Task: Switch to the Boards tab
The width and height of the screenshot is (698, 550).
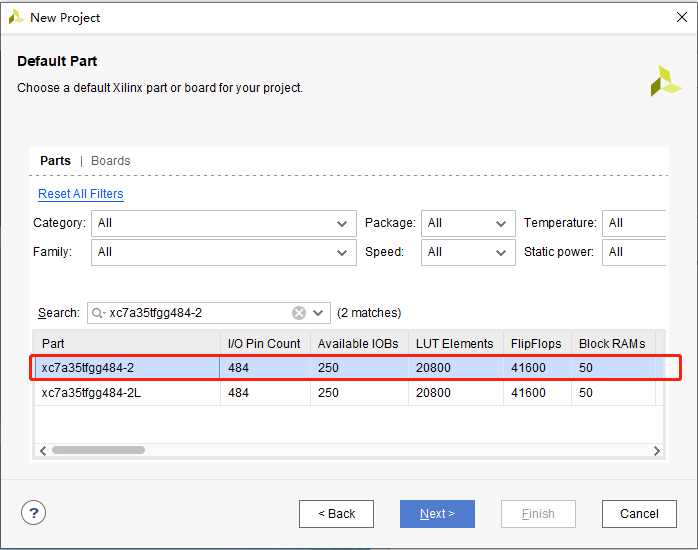Action: (111, 161)
